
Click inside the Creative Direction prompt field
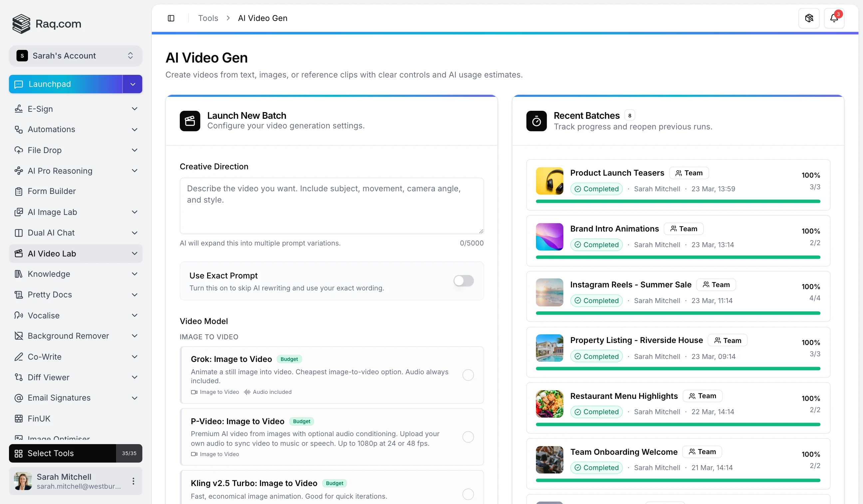[x=331, y=205]
